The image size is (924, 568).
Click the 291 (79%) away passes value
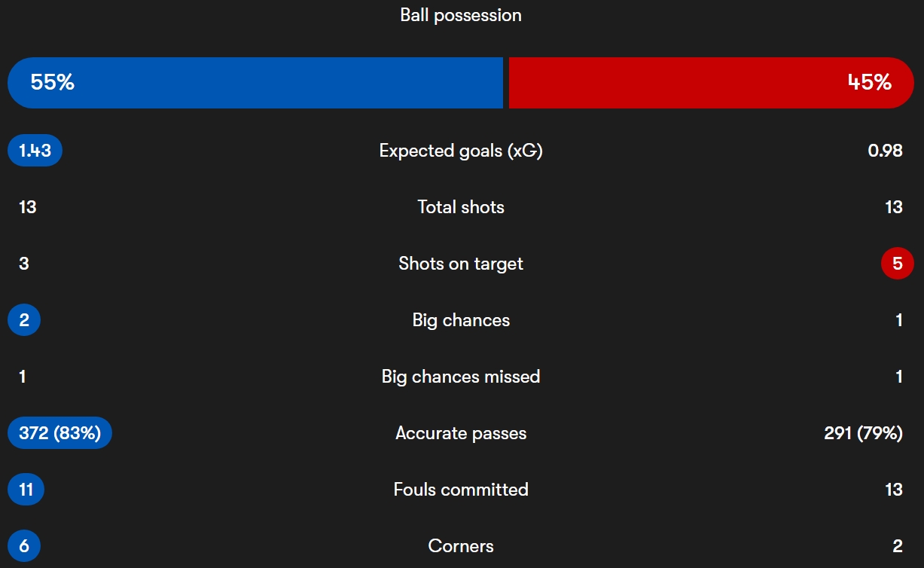click(863, 433)
